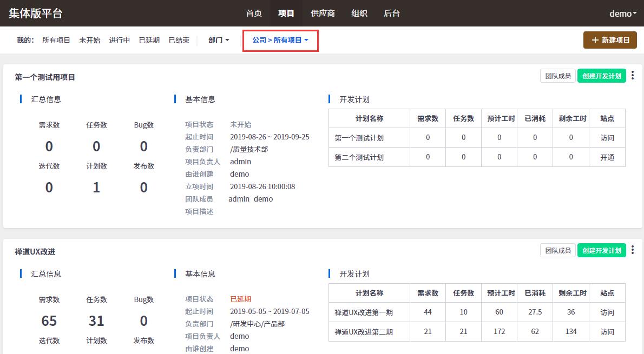Image resolution: width=644 pixels, height=354 pixels.
Task: Click plan name 禅道UX改进第二期
Action: coord(364,331)
